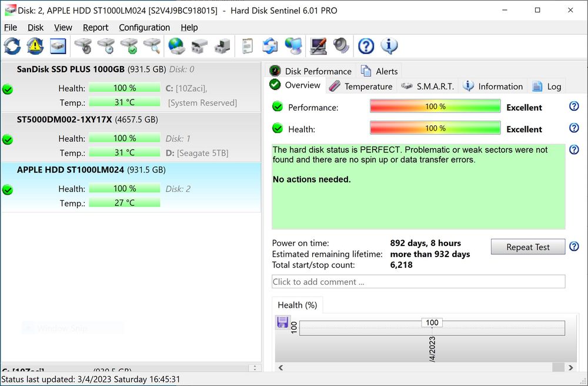
Task: Open the Disk menu
Action: (36, 28)
